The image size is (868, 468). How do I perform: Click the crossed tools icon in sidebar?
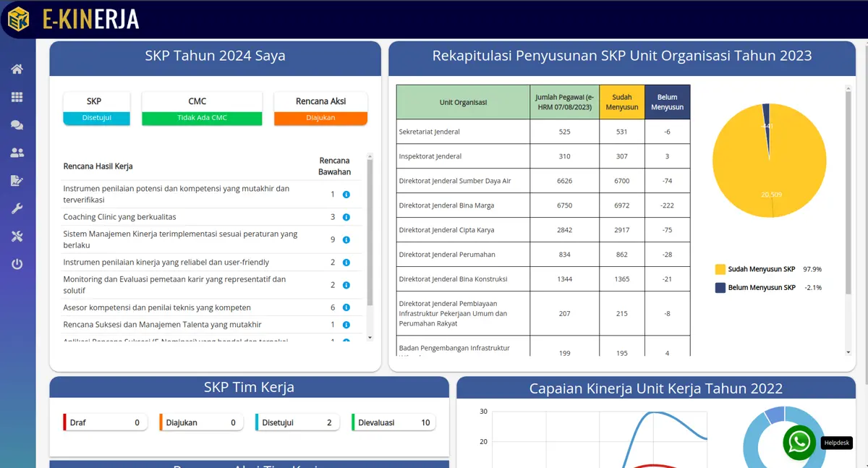pyautogui.click(x=17, y=237)
